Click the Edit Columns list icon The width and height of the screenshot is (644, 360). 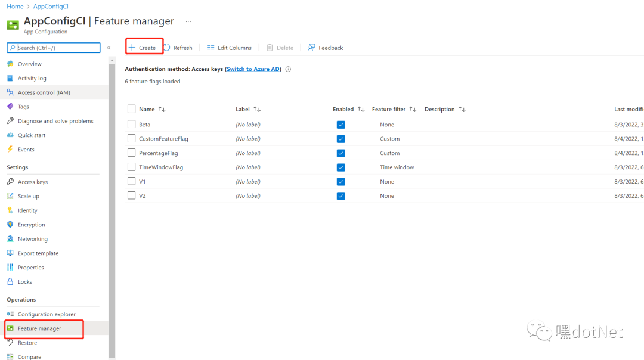[210, 48]
